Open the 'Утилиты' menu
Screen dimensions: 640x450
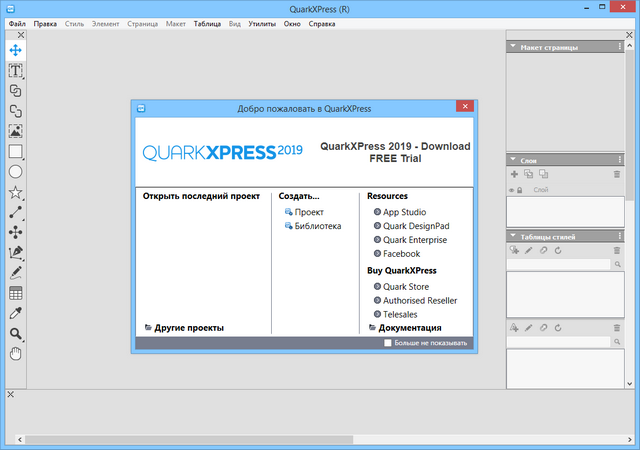coord(264,22)
